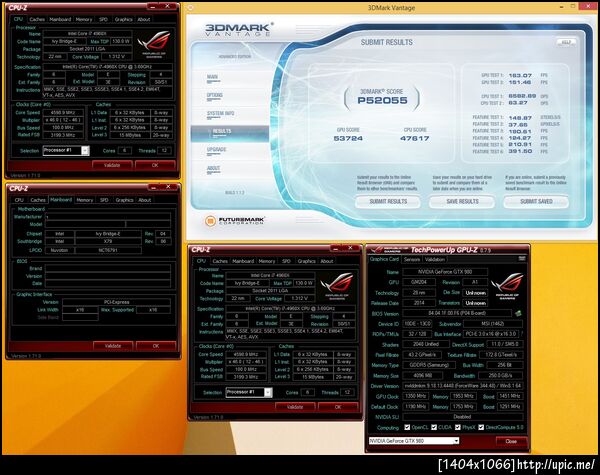Click GPU Test 1 value 163.07
This screenshot has height=475, width=600.
520,75
